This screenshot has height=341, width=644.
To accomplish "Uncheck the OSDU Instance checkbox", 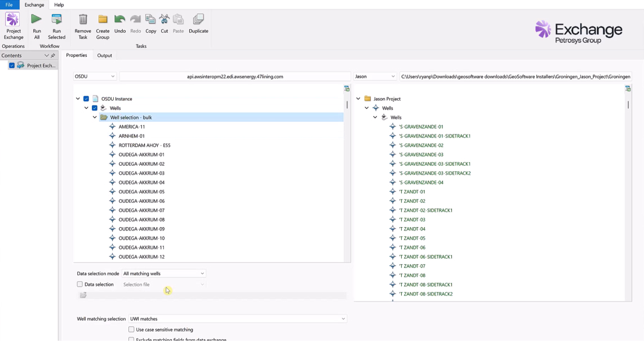I will click(86, 99).
